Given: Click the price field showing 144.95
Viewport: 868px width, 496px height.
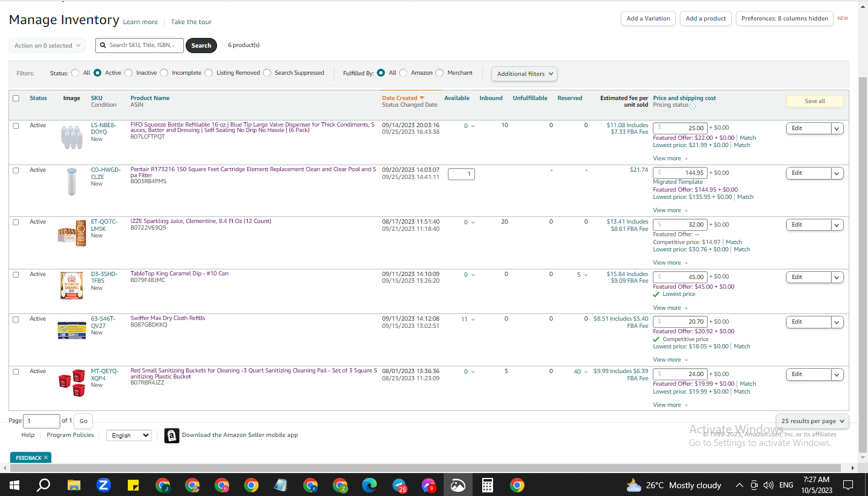Looking at the screenshot, I should point(680,173).
